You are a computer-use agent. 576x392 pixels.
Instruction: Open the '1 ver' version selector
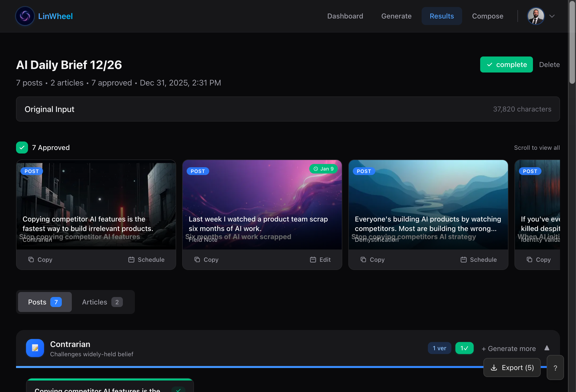[439, 348]
